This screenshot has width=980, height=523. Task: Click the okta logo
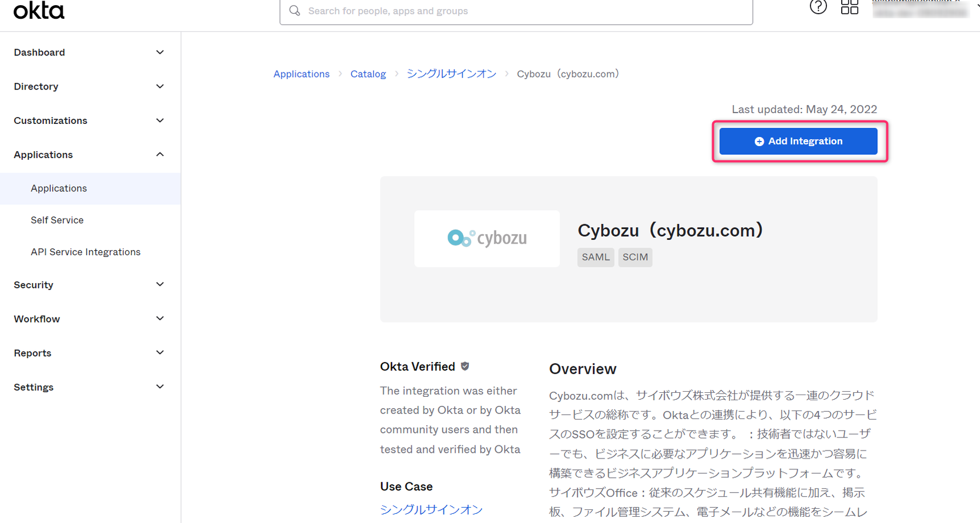tap(38, 10)
